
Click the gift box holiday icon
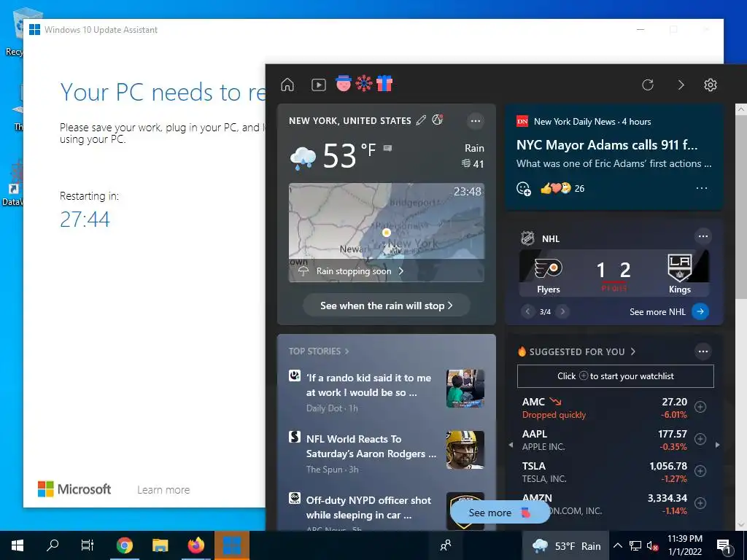(384, 83)
